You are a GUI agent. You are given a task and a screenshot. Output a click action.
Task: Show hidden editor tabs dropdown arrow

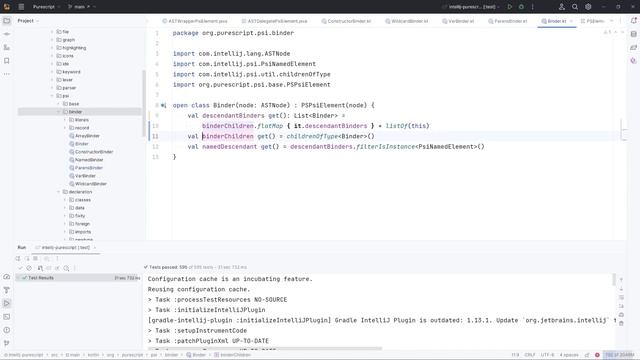tap(611, 21)
